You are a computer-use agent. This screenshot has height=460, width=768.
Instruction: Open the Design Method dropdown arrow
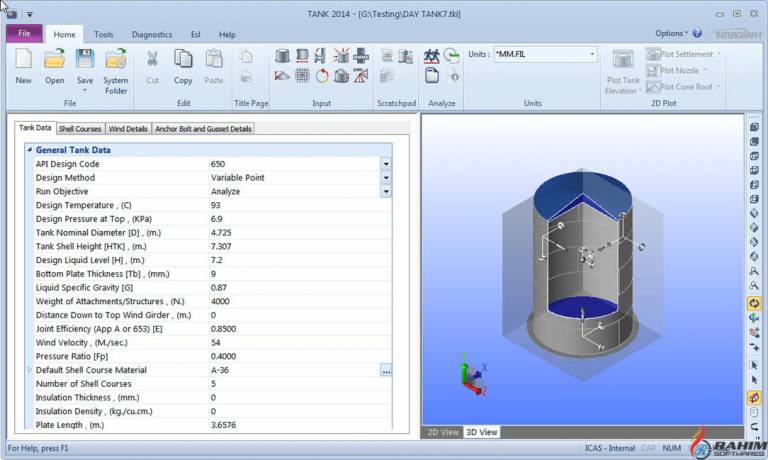386,178
